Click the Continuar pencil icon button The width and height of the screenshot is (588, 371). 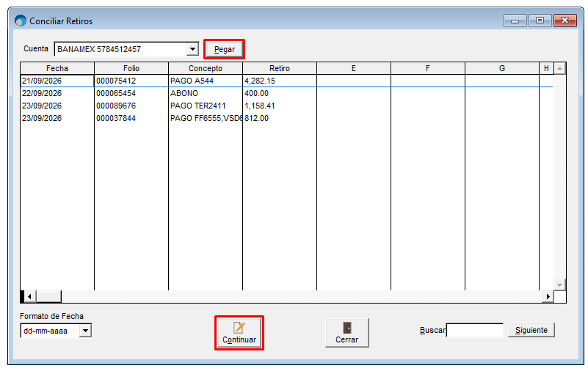point(239,333)
